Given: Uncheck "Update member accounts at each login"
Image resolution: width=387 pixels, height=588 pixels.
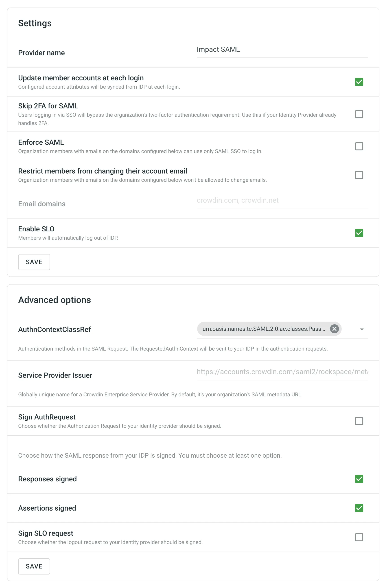Looking at the screenshot, I should click(359, 81).
